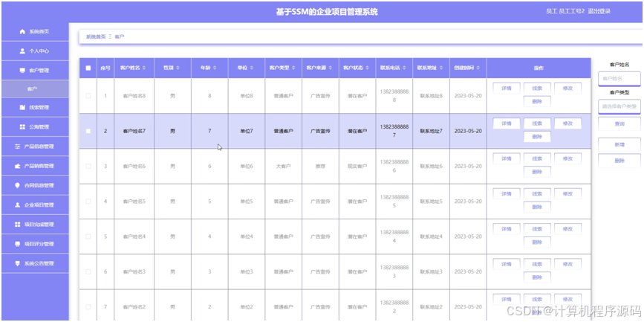Click the icon beside 线索管理
644x322 pixels.
[x=22, y=107]
